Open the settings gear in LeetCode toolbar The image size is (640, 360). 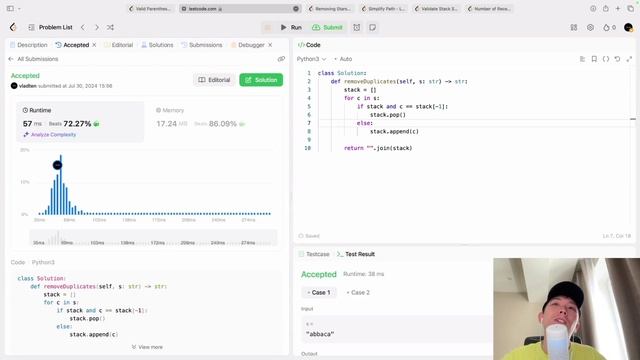click(x=590, y=27)
